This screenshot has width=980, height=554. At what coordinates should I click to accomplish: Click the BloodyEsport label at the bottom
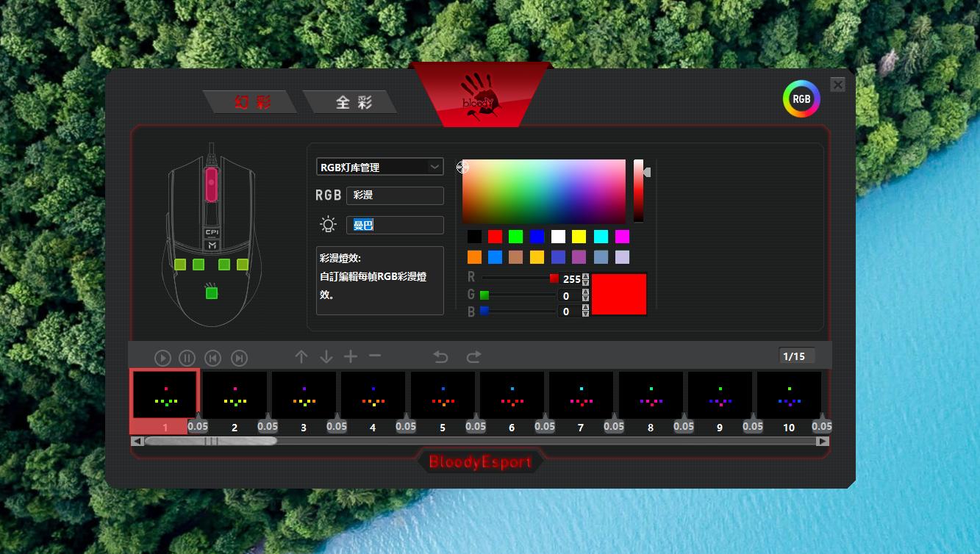tap(479, 461)
